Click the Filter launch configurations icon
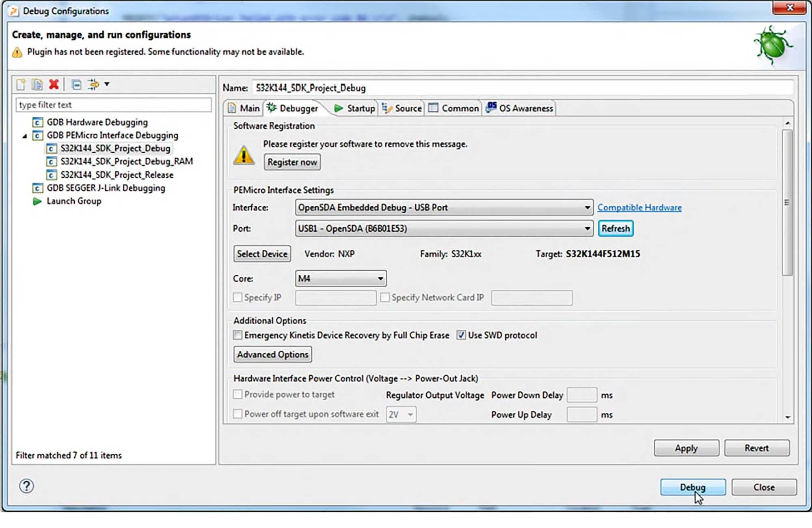 pos(93,84)
